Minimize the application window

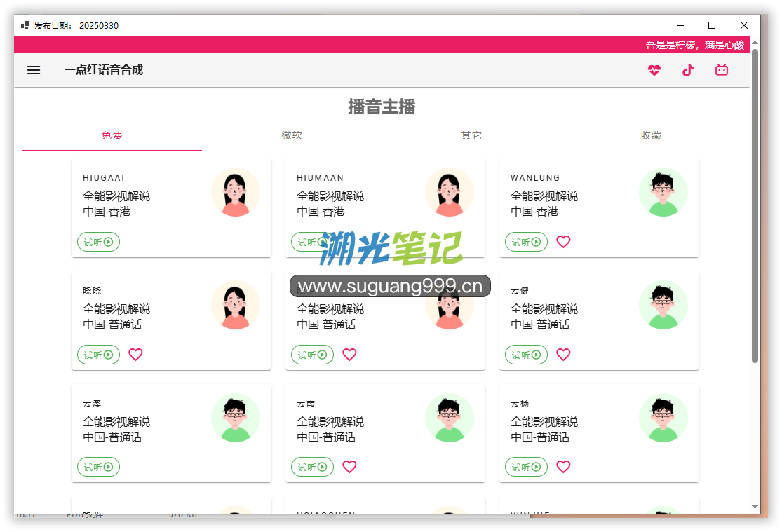680,25
